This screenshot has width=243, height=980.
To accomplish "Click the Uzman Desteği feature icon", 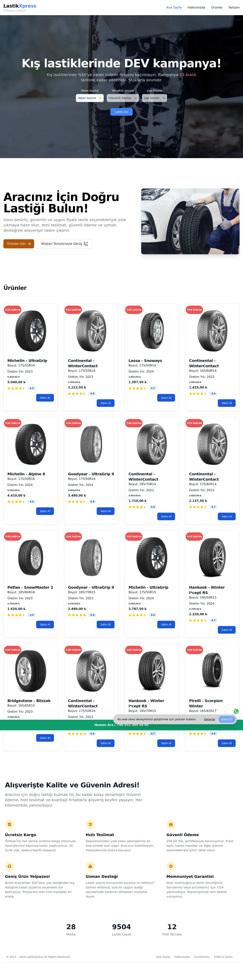I will 90,866.
